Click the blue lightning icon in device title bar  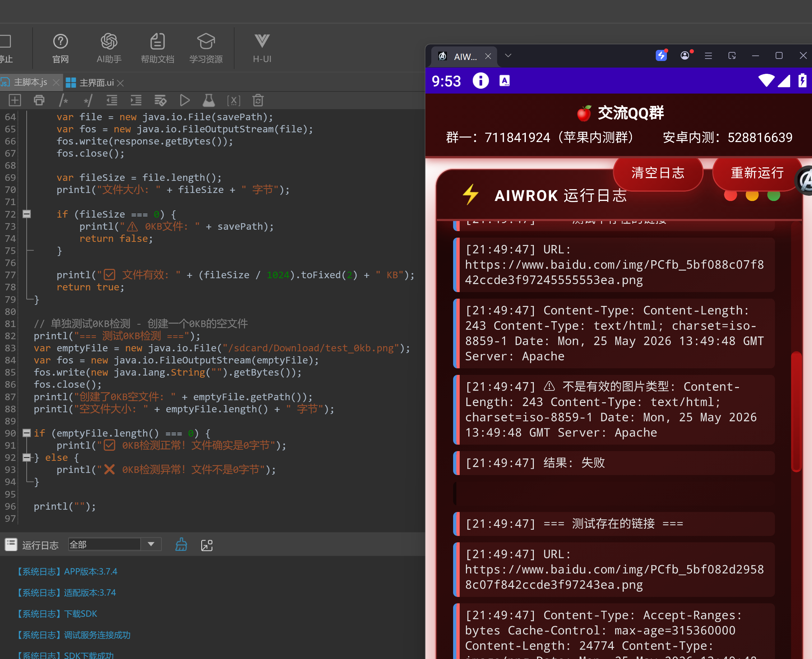(661, 55)
